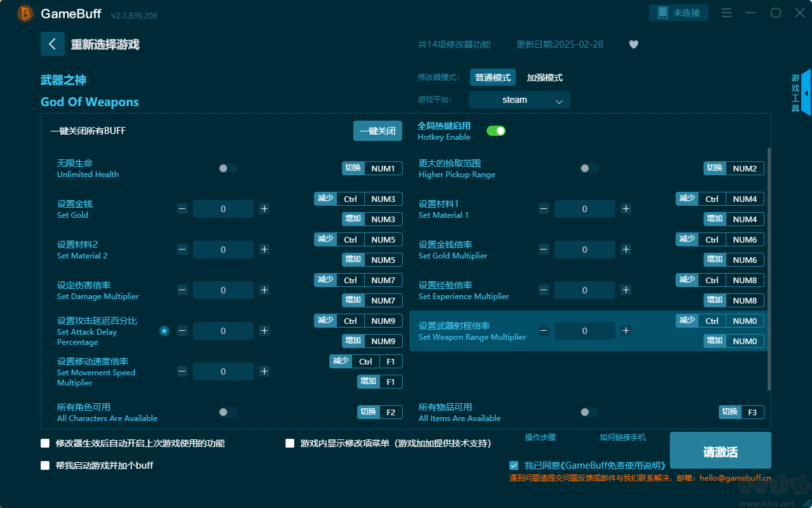812x508 pixels.
Task: Open the hamburger menu in title bar
Action: click(727, 13)
